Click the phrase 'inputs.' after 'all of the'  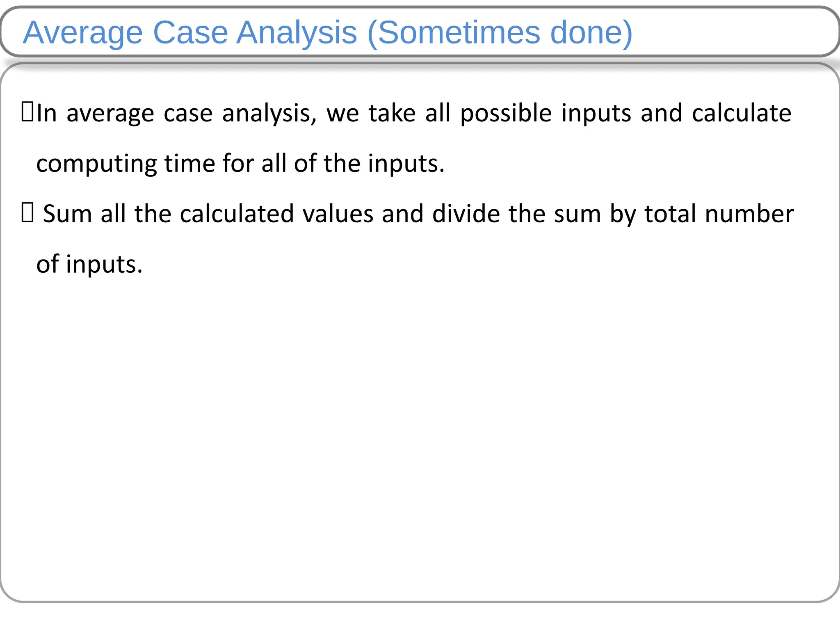click(x=406, y=164)
